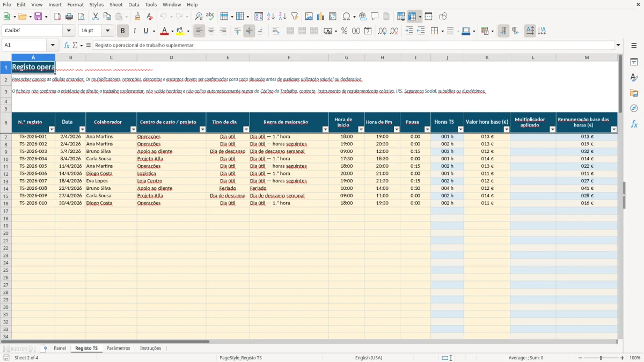Open the sidebar Navigator panel
Image resolution: width=644 pixels, height=362 pixels.
[634, 108]
